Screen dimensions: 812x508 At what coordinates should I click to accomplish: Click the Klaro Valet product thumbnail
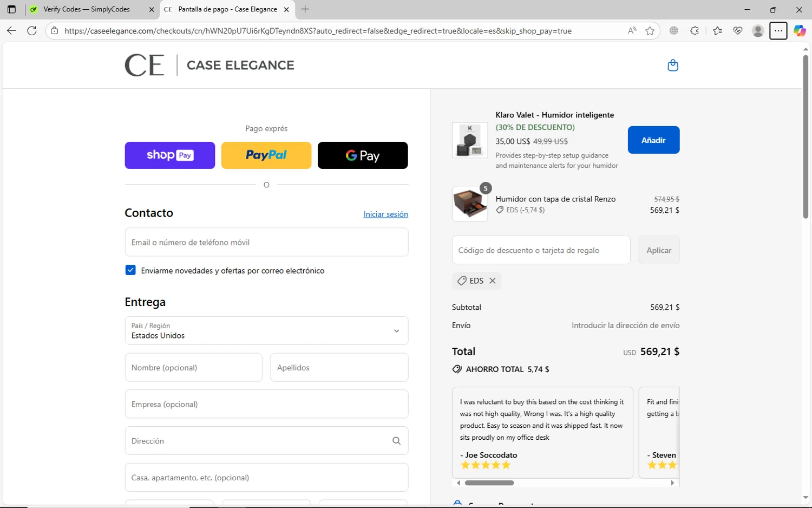tap(470, 140)
